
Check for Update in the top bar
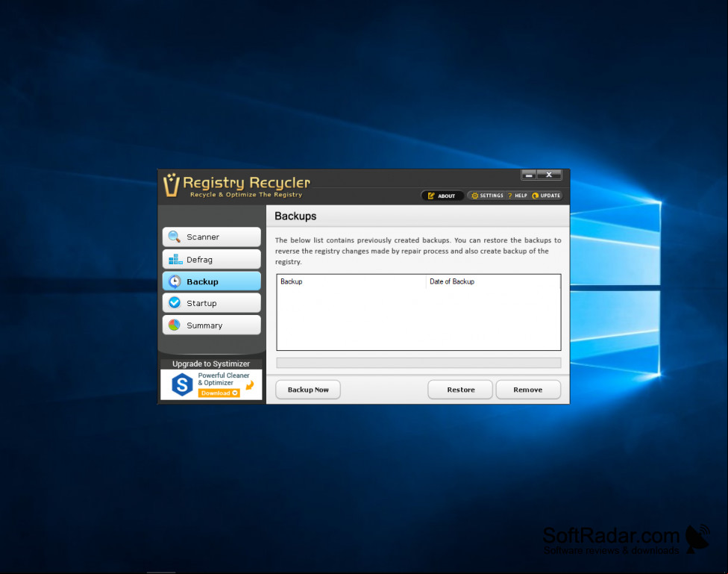tap(547, 196)
